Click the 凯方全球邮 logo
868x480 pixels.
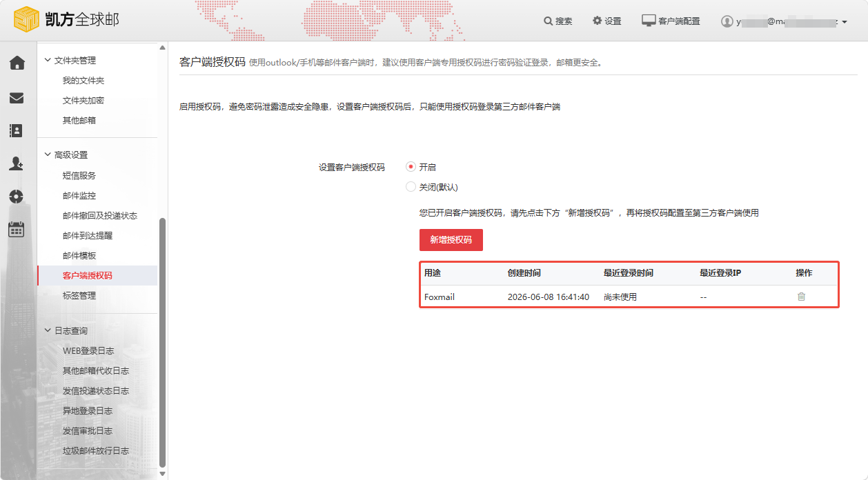[x=66, y=20]
